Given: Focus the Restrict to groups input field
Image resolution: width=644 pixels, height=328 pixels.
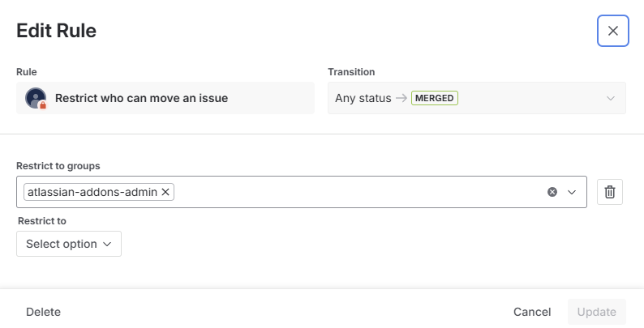Looking at the screenshot, I should click(357, 192).
